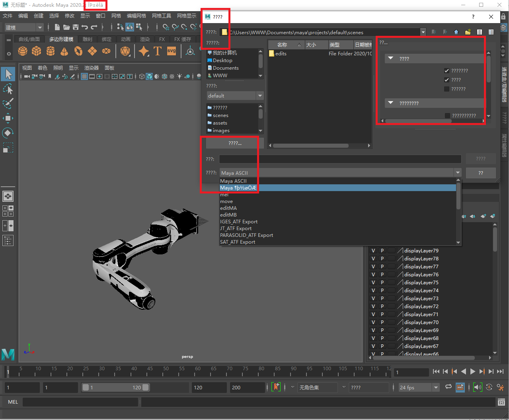Open animation preferences via the running-man gear icon
509x420 pixels.
click(500, 387)
